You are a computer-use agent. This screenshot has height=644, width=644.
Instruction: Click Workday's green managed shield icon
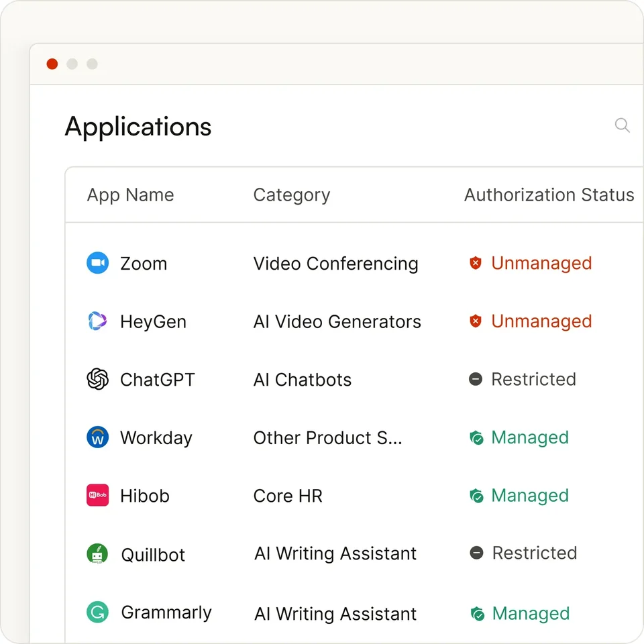476,437
